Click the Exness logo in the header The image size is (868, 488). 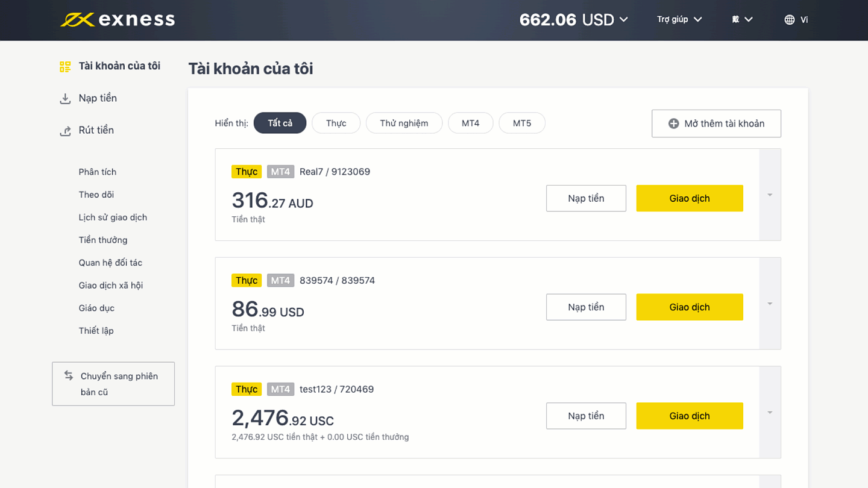pyautogui.click(x=118, y=20)
